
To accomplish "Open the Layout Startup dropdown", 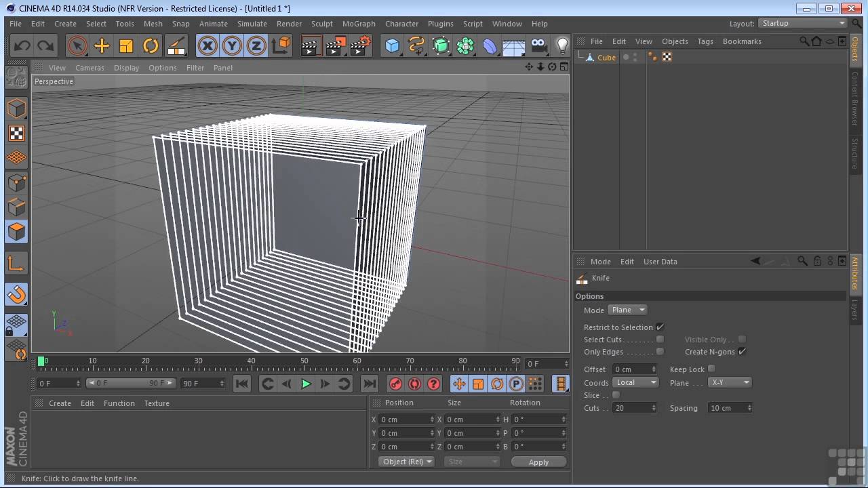I will (803, 23).
